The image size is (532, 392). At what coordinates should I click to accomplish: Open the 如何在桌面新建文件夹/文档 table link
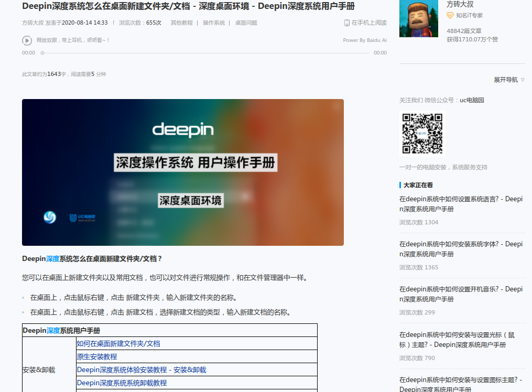tap(118, 343)
